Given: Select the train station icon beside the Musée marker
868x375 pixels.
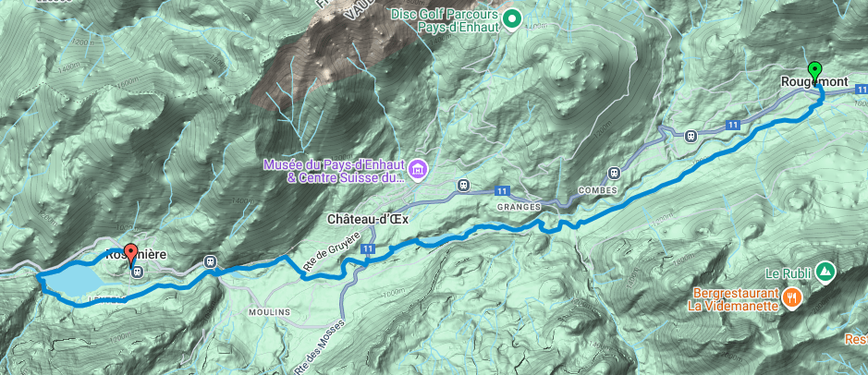Looking at the screenshot, I should pos(463,185).
